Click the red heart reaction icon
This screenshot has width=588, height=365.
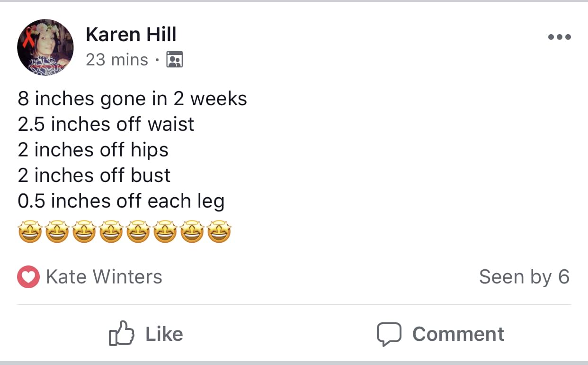pos(28,277)
